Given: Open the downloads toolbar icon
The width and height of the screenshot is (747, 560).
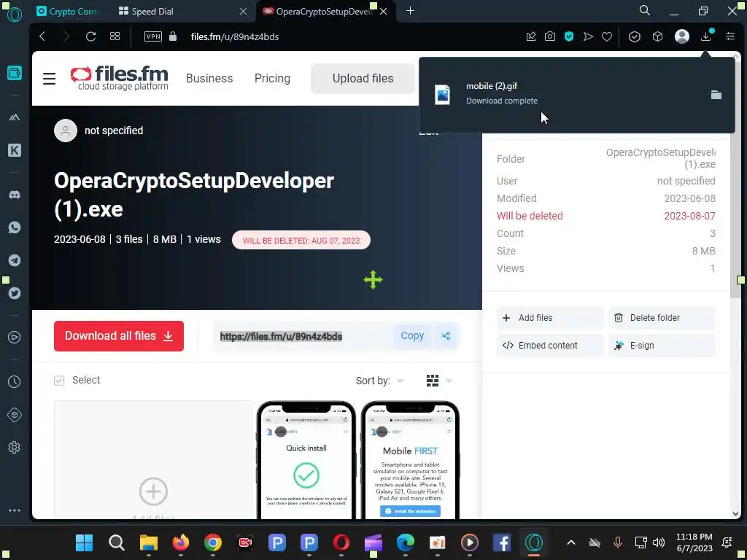Looking at the screenshot, I should tap(706, 36).
